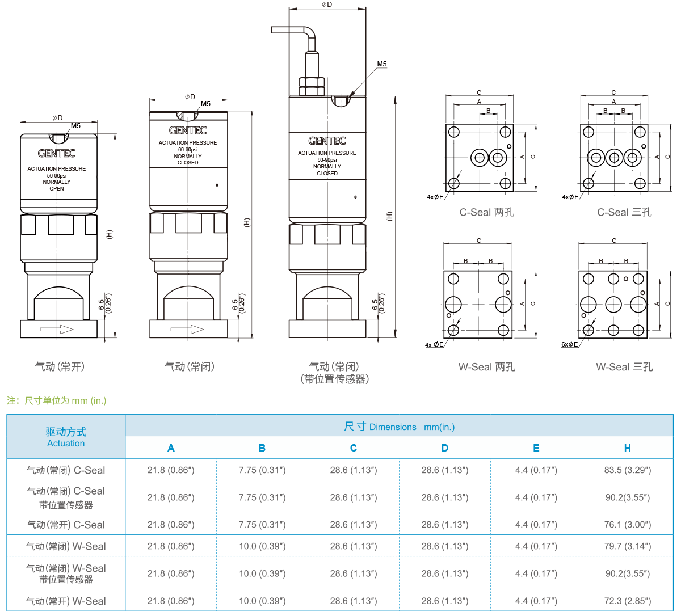This screenshot has width=681, height=616.
Task: Click the 76.1 (3.00") height cell
Action: pos(627,525)
